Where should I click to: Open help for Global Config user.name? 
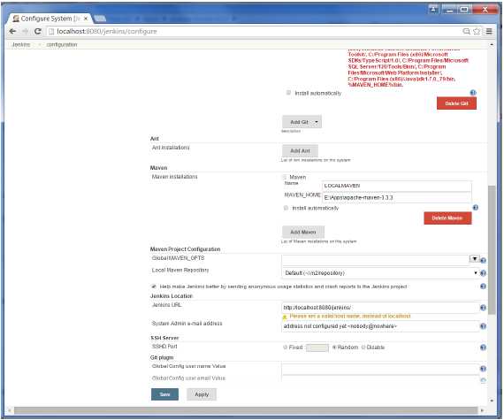[x=483, y=369]
